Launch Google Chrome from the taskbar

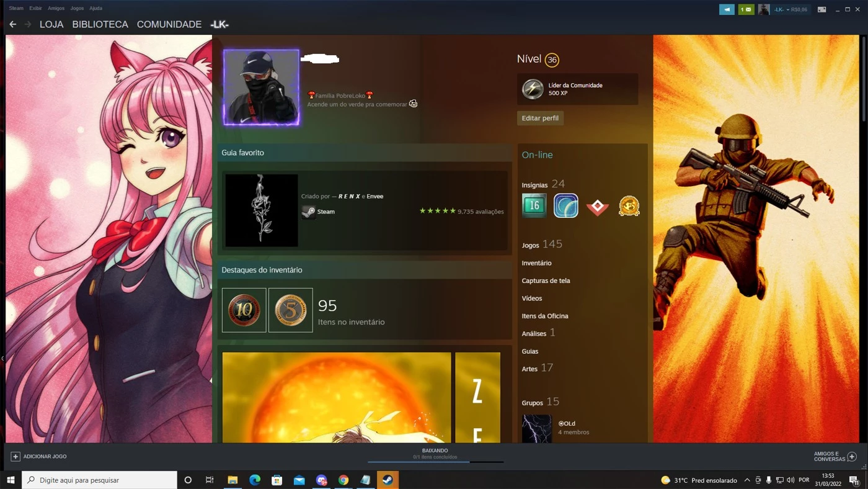pyautogui.click(x=343, y=480)
